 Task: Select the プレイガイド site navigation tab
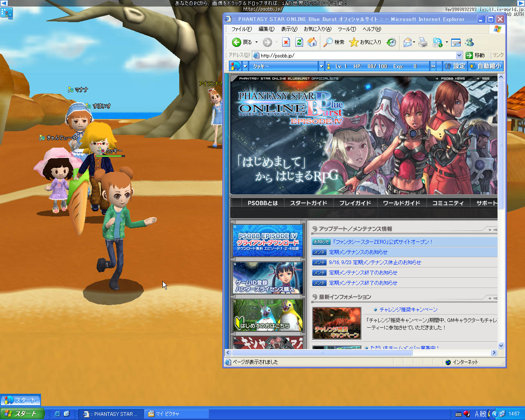pyautogui.click(x=355, y=203)
